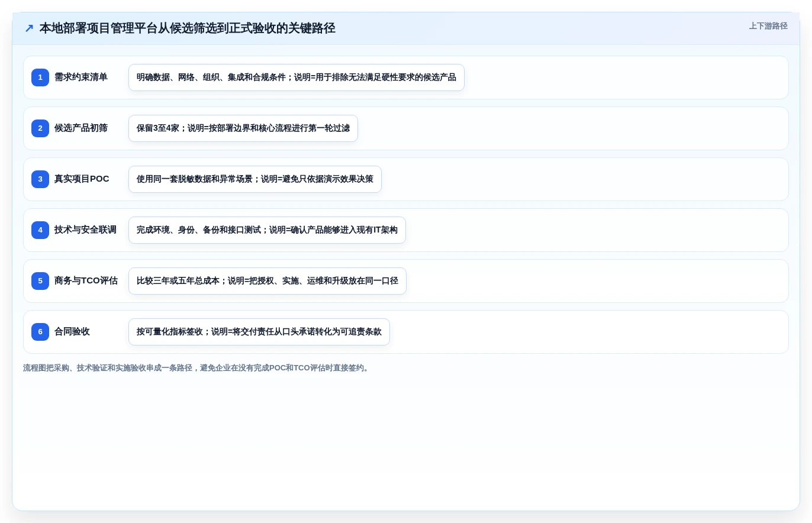Open the description box starting 明确数据、网络、组织
Viewport: 812px width, 523px height.
[x=297, y=78]
